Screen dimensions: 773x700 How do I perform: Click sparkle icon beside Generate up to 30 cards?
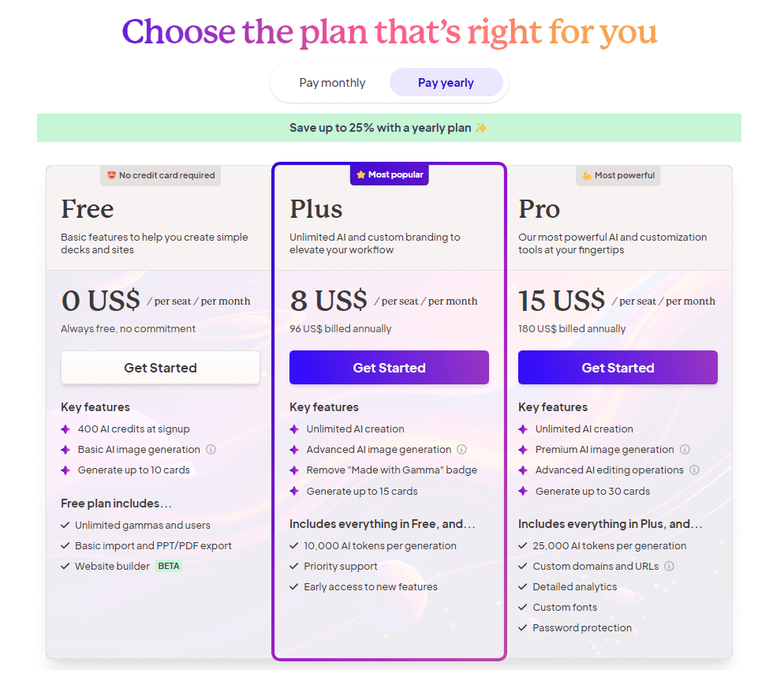coord(523,491)
